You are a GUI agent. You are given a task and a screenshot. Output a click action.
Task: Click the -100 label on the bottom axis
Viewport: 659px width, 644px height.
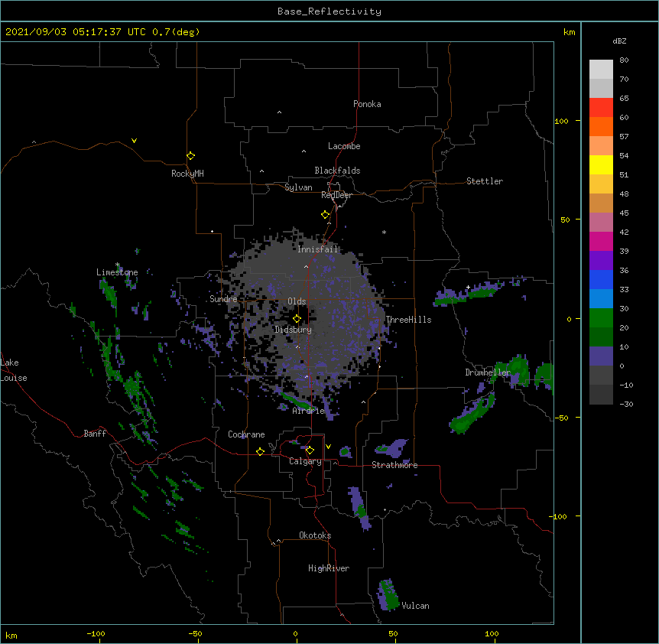96,633
